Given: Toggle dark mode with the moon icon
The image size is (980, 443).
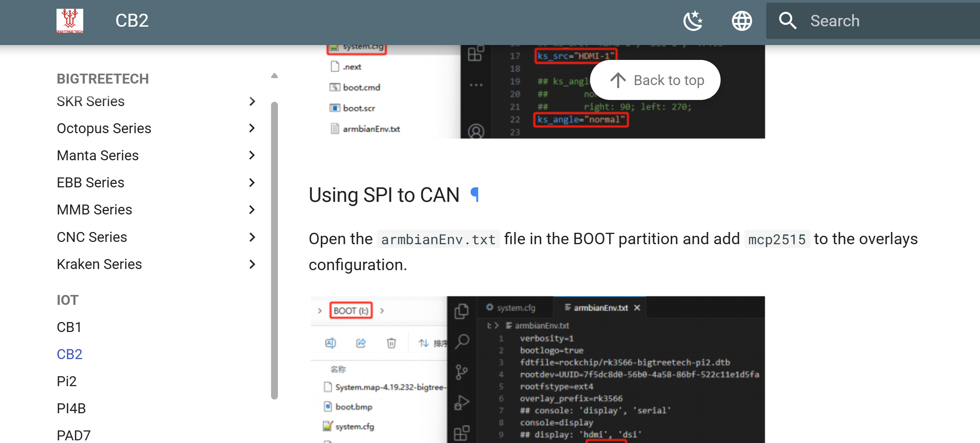Looking at the screenshot, I should click(693, 21).
